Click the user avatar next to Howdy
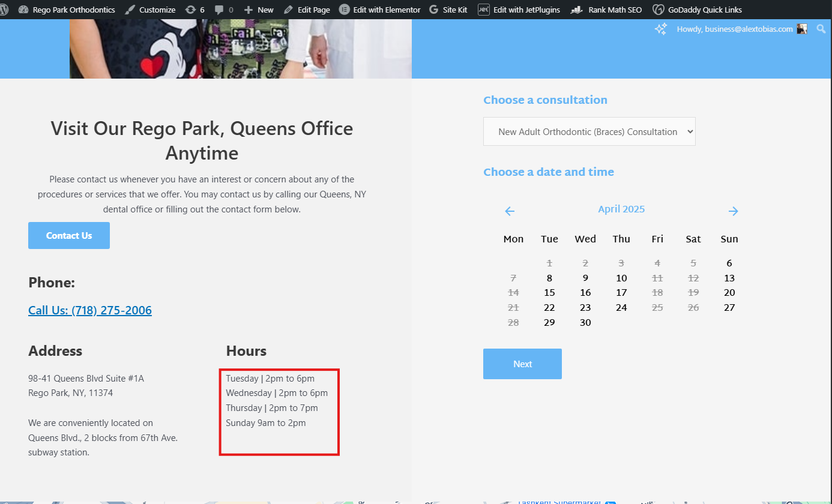 tap(802, 29)
